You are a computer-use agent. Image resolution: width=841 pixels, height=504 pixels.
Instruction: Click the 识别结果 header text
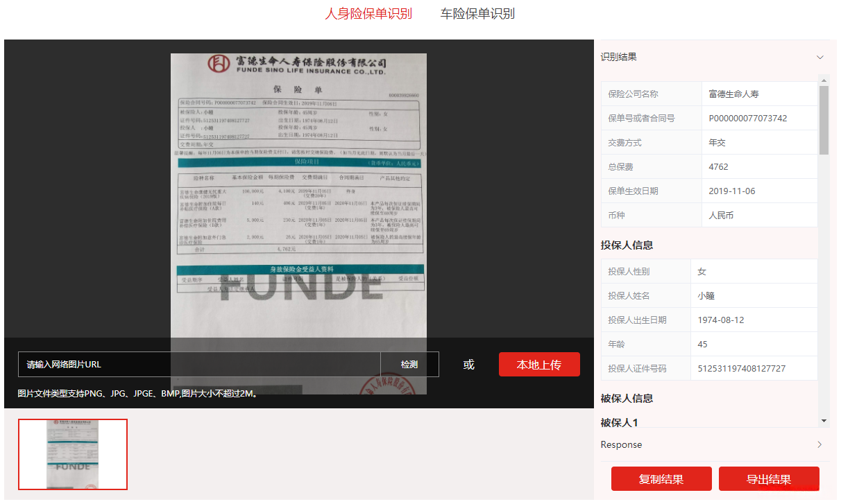click(x=618, y=57)
